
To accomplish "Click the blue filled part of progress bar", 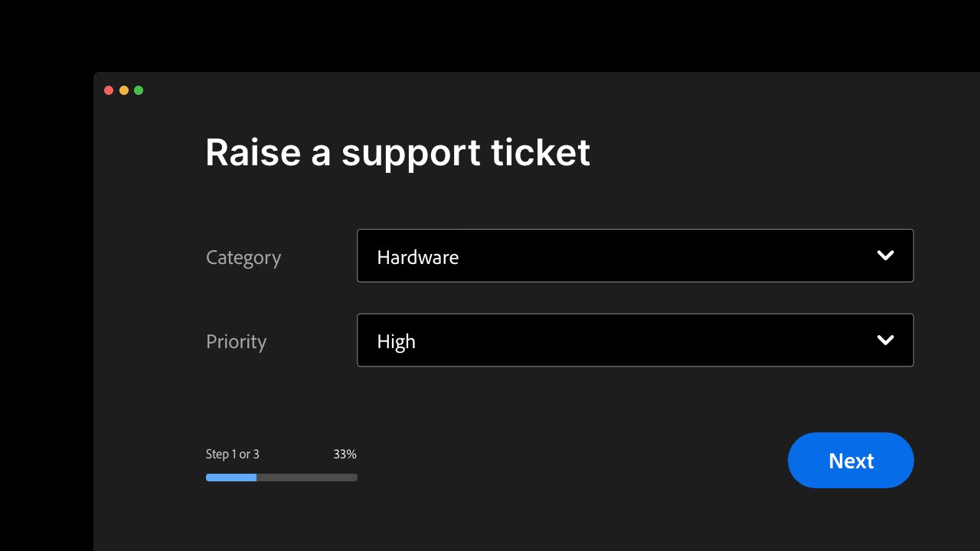I will click(x=231, y=478).
